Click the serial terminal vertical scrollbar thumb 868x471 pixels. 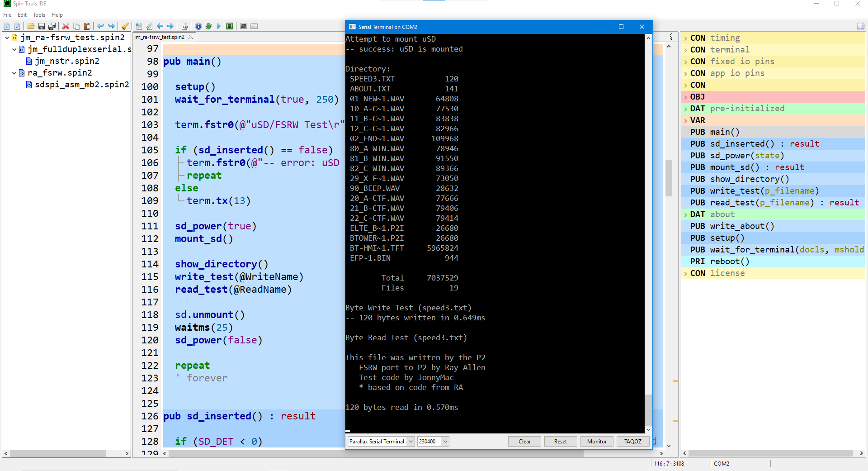coord(648,409)
